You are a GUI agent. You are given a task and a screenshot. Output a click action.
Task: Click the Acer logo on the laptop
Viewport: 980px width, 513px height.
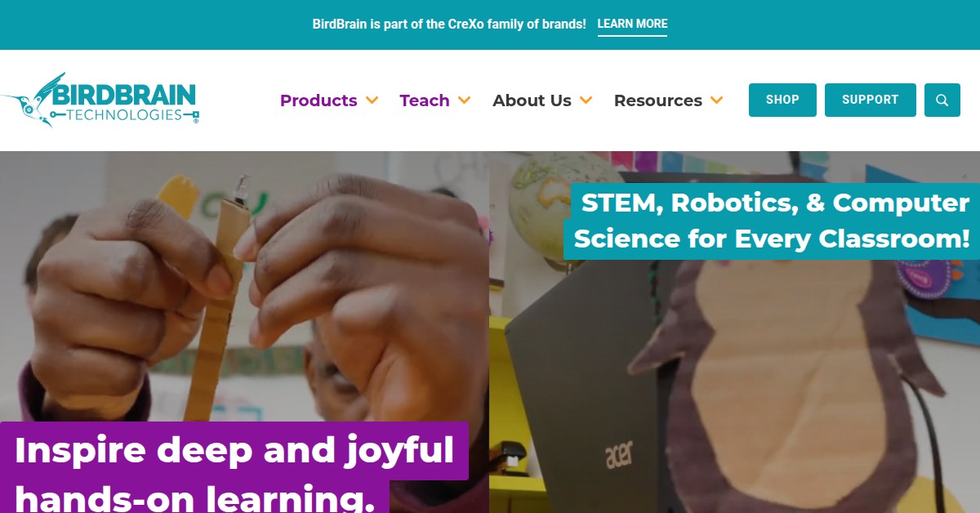(x=620, y=456)
